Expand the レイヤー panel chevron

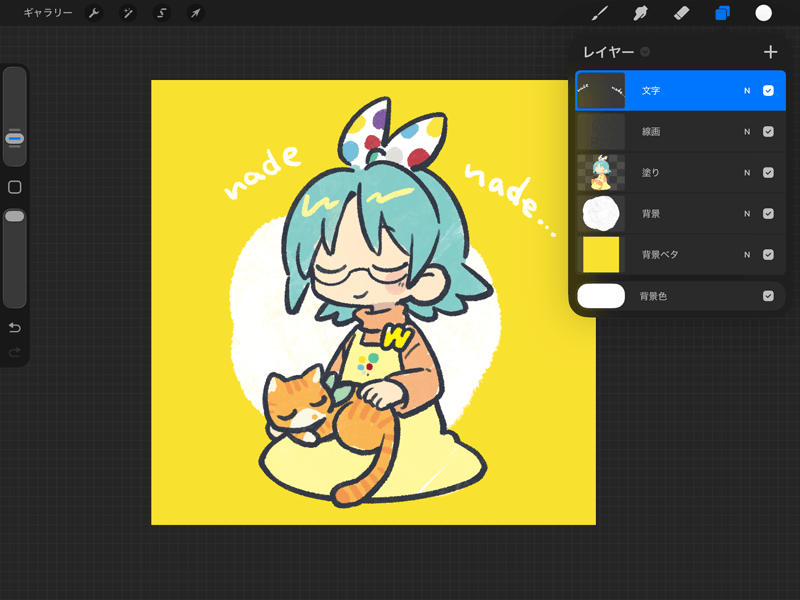645,52
